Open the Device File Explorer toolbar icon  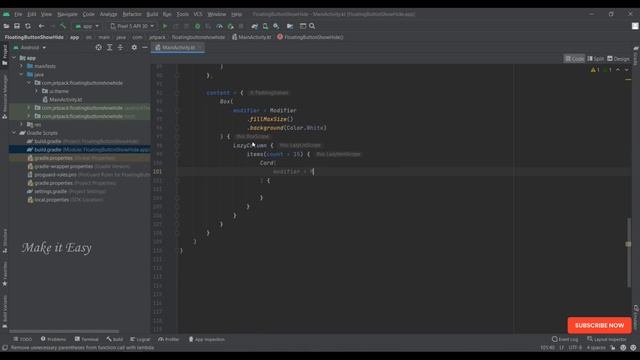coord(290,26)
